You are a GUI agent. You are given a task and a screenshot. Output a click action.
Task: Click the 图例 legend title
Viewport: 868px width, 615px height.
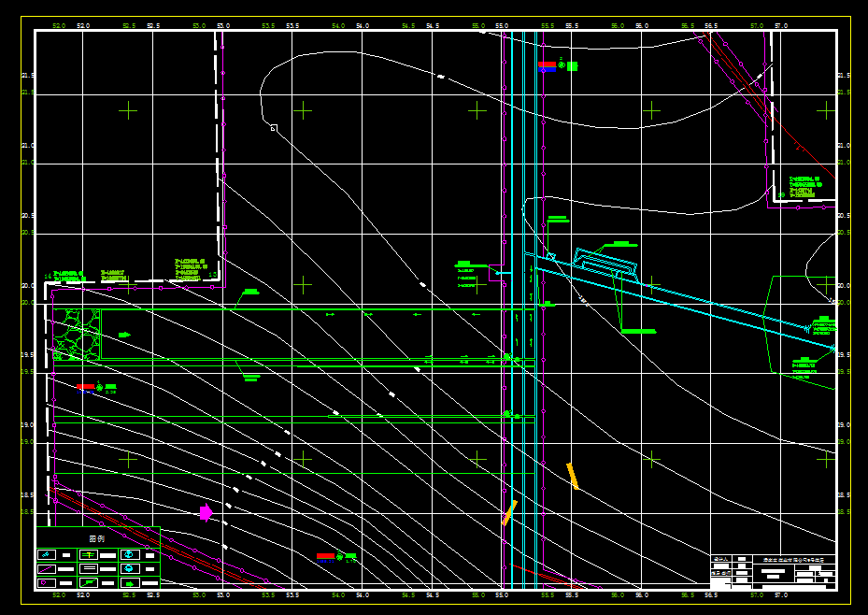click(x=97, y=538)
